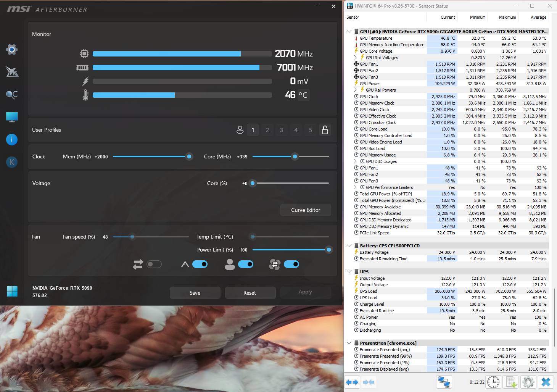Open the Curve Editor

306,210
